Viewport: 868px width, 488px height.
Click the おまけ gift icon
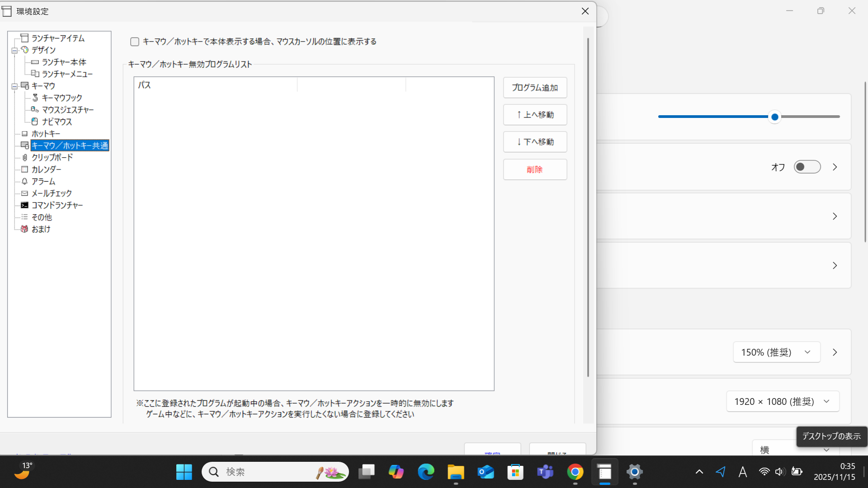click(x=25, y=229)
